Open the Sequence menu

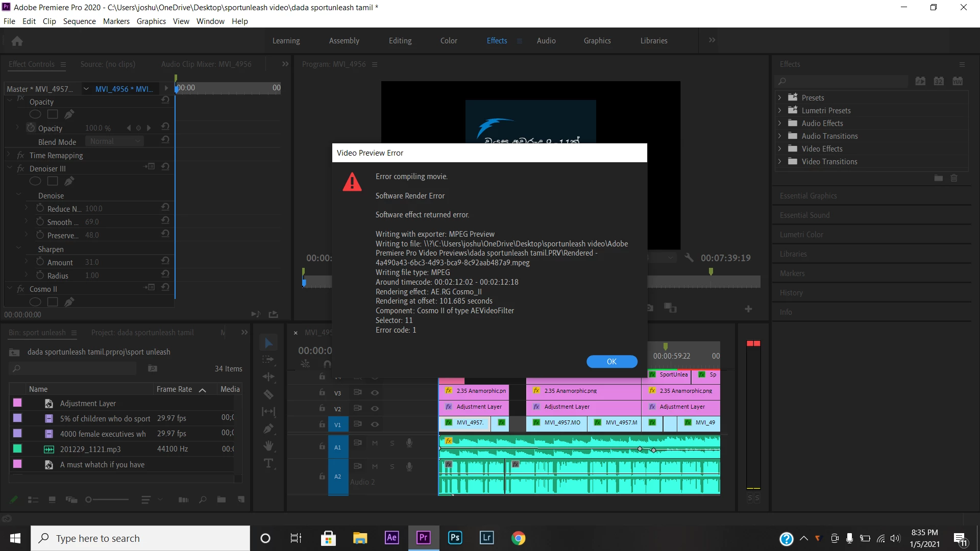(79, 21)
